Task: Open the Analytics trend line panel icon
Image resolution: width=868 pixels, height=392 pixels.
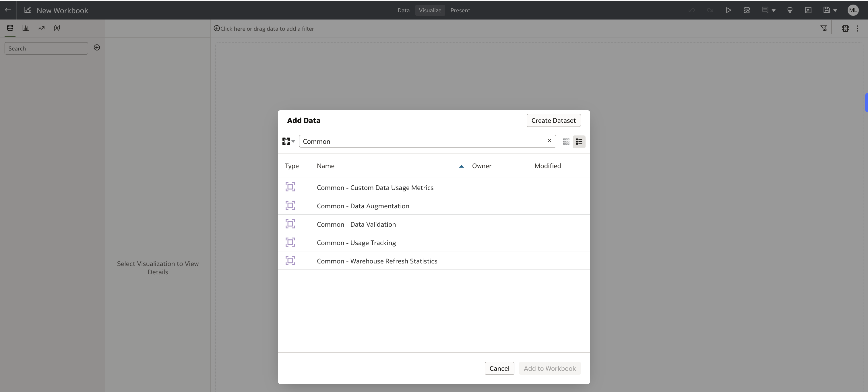Action: [41, 28]
